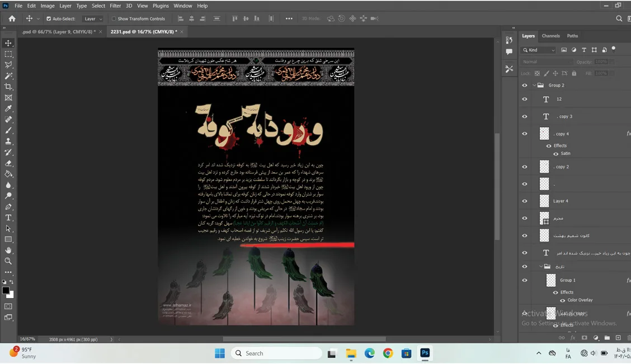Select the Crop tool
631x364 pixels.
click(8, 87)
